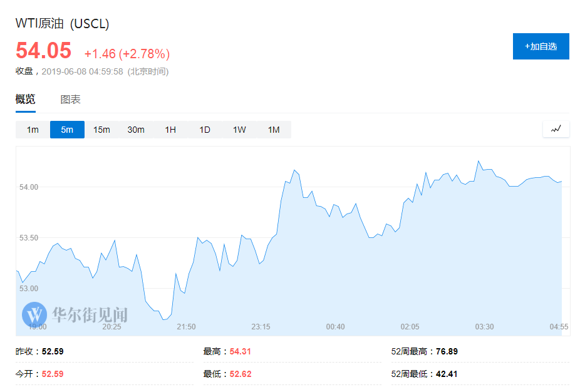
Task: Select the 15m interval
Action: (101, 130)
